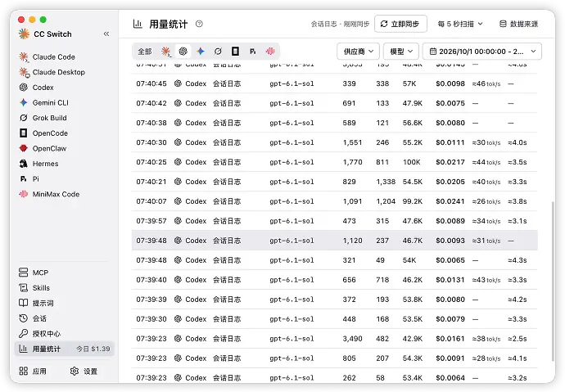Filter by the Grok icon tab

[x=218, y=52]
